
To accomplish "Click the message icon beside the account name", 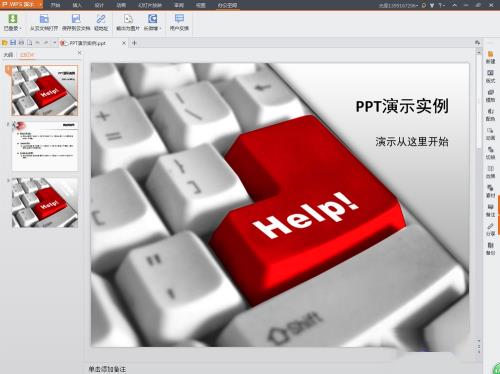I will pyautogui.click(x=424, y=5).
